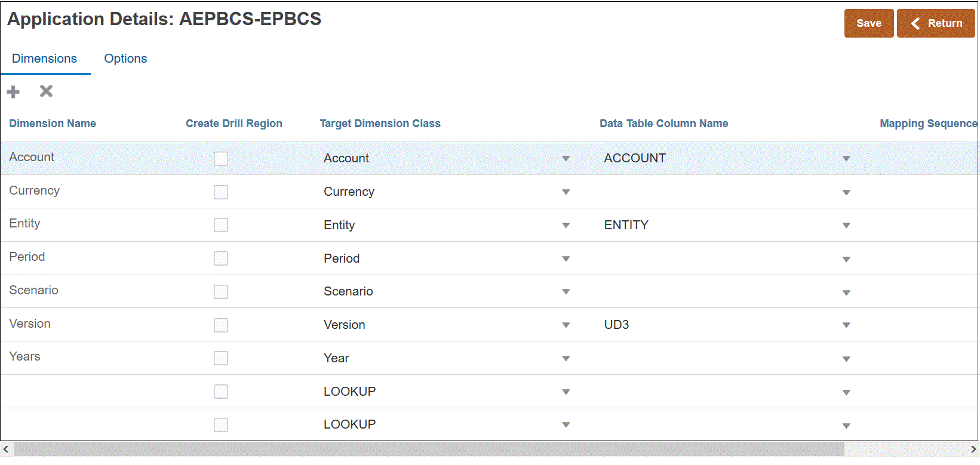Click the horizontal scrollbar thumb
This screenshot has height=465, width=980.
(429, 449)
